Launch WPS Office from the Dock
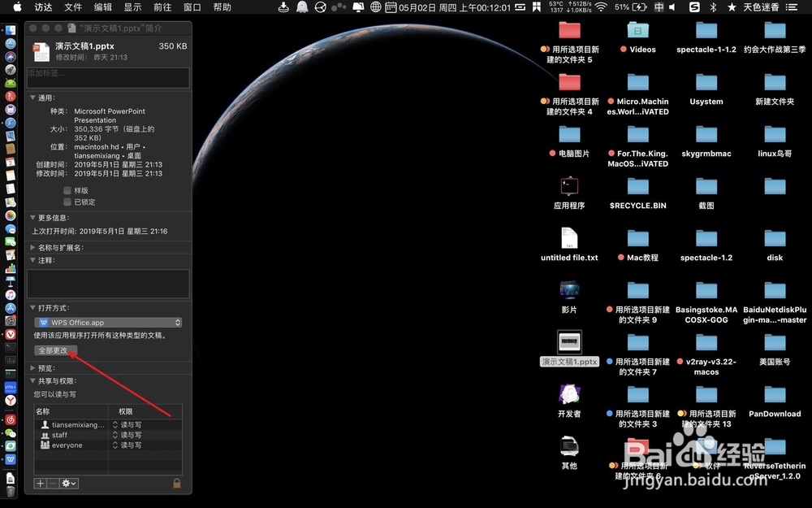 coord(11,459)
